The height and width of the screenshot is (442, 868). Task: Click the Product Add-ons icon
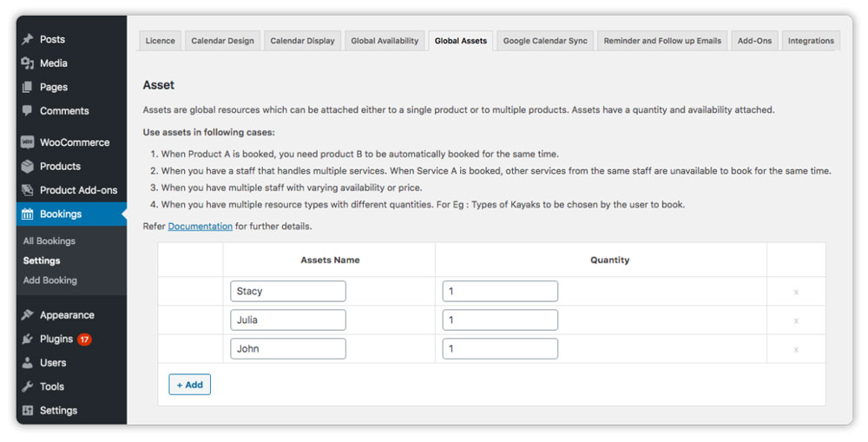tap(27, 190)
